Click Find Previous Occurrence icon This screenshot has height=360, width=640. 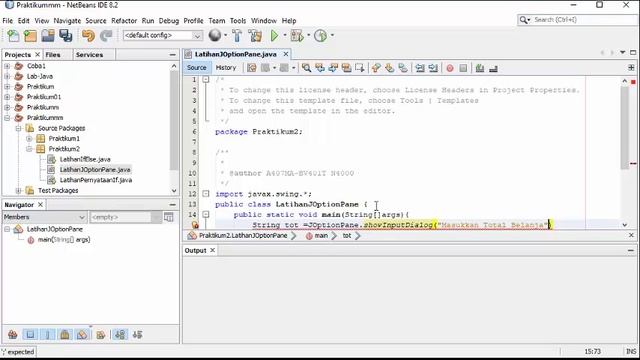(320, 68)
